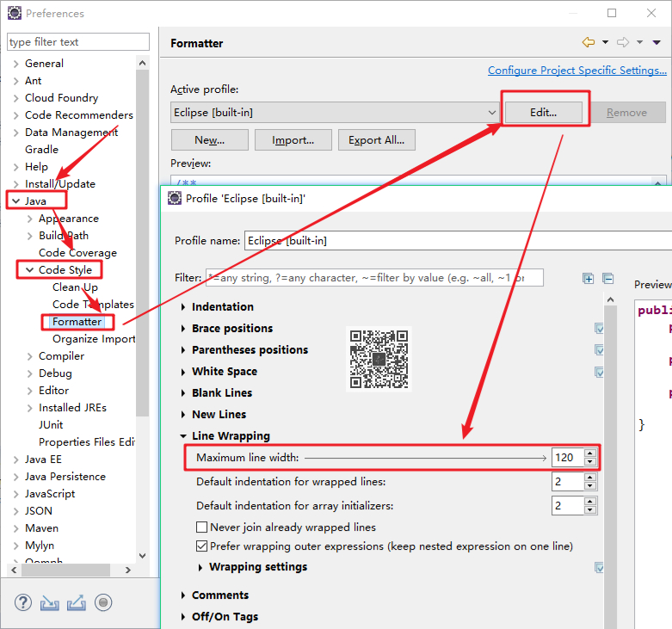Enable Never join already wrapped lines
Image resolution: width=672 pixels, height=629 pixels.
(x=201, y=527)
